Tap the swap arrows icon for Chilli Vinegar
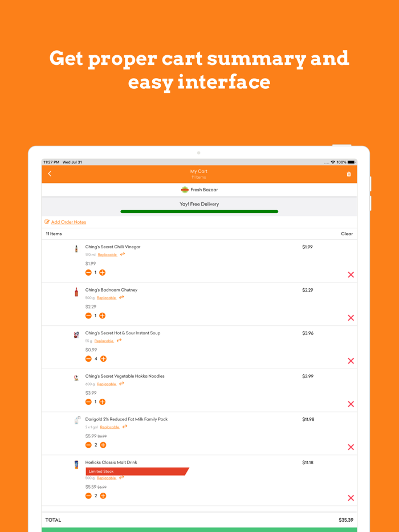Screen dimensions: 399x532 point(123,255)
